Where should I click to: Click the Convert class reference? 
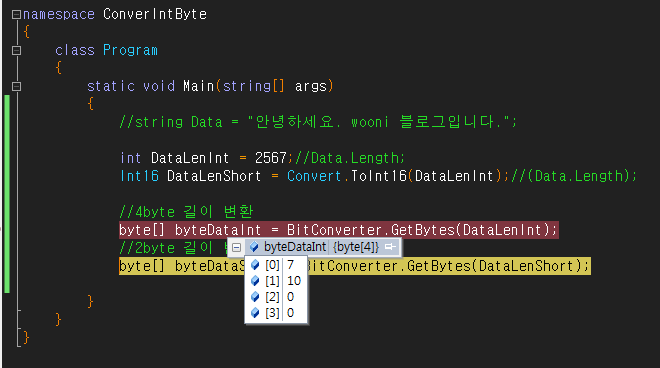(x=314, y=176)
